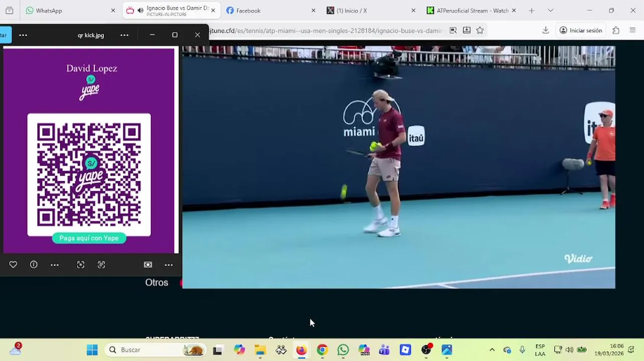Toggle reader view in address bar
This screenshot has height=361, width=644.
coord(453,31)
